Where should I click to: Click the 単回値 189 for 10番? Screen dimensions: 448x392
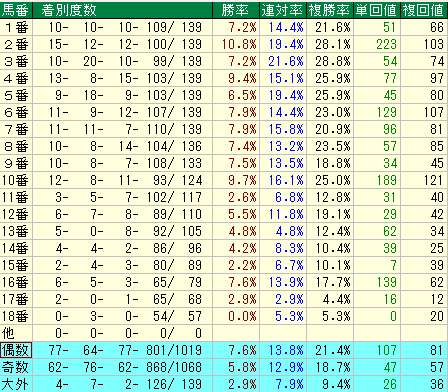pos(386,180)
